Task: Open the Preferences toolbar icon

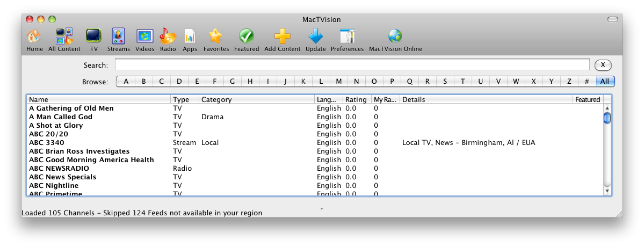Action: pyautogui.click(x=347, y=40)
